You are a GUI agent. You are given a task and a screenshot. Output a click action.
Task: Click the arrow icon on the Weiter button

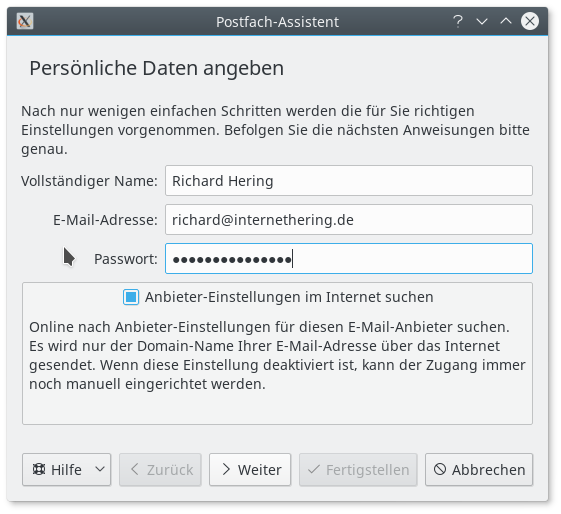click(x=226, y=469)
